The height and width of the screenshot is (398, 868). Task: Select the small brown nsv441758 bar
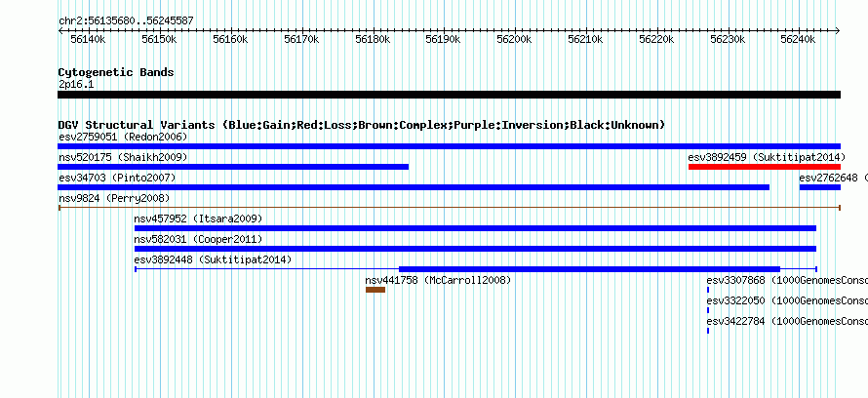(375, 290)
